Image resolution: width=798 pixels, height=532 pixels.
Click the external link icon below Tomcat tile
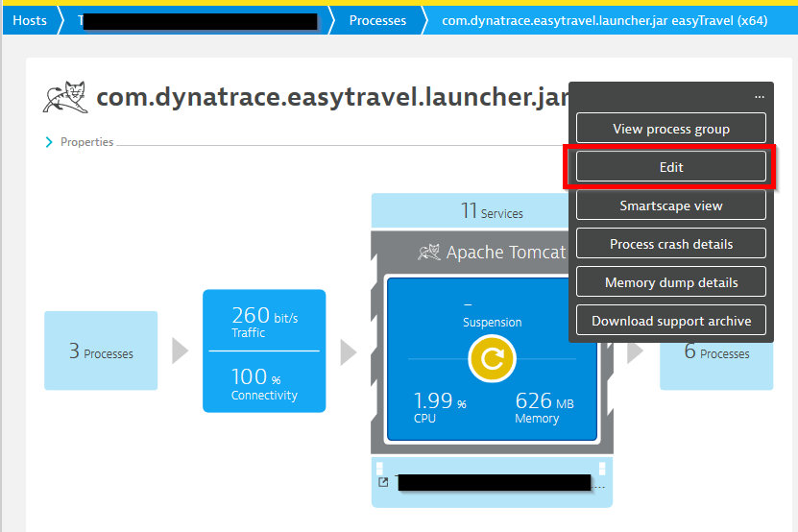pyautogui.click(x=383, y=482)
